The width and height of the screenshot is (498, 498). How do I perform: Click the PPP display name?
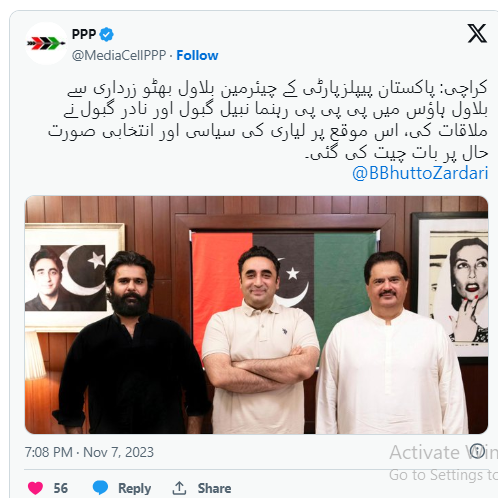[x=84, y=34]
